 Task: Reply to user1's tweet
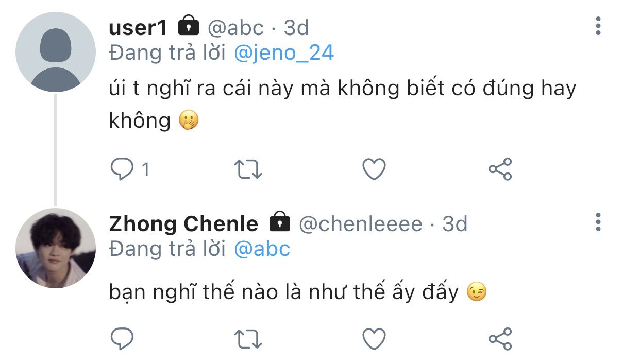[x=123, y=169]
